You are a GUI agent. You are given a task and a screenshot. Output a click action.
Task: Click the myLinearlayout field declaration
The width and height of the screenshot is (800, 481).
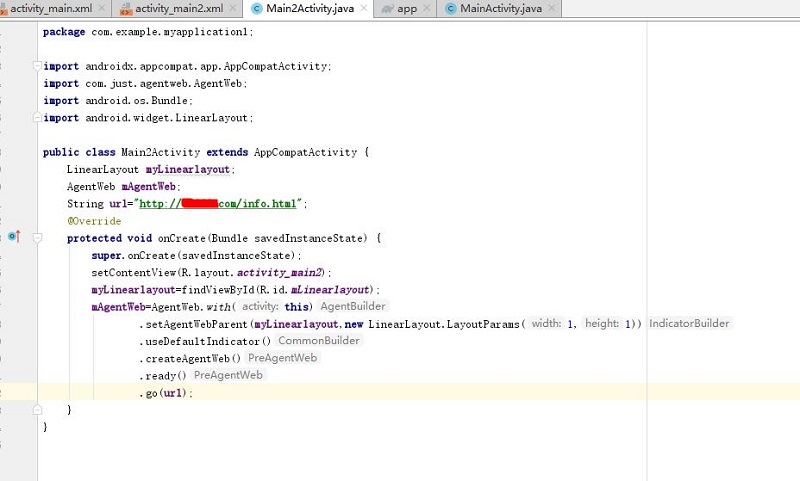pos(188,169)
